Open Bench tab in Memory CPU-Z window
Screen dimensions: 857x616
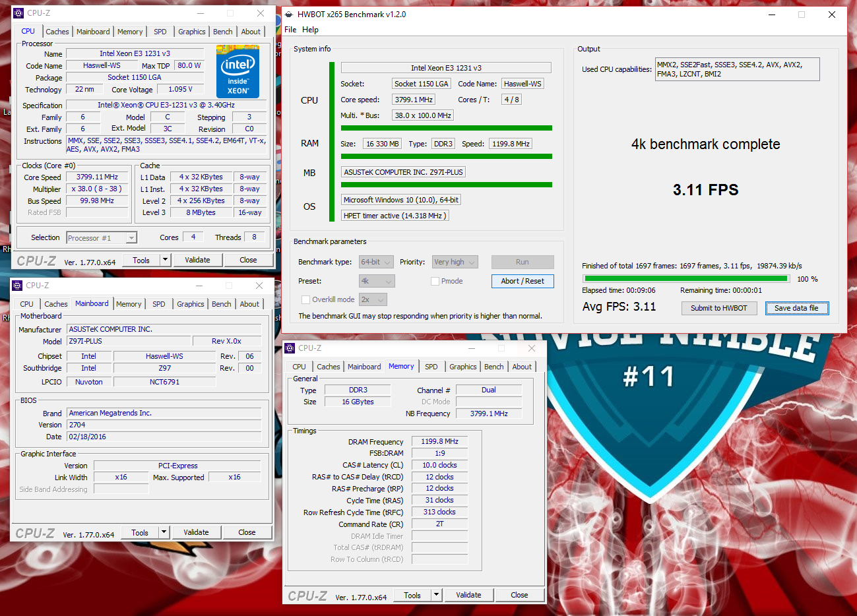coord(494,367)
